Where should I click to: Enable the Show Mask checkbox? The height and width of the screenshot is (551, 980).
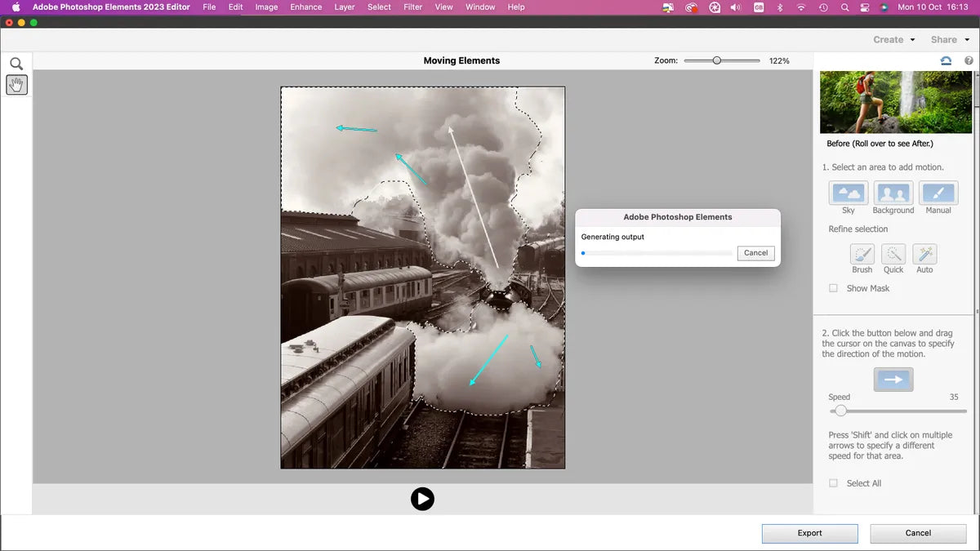833,288
